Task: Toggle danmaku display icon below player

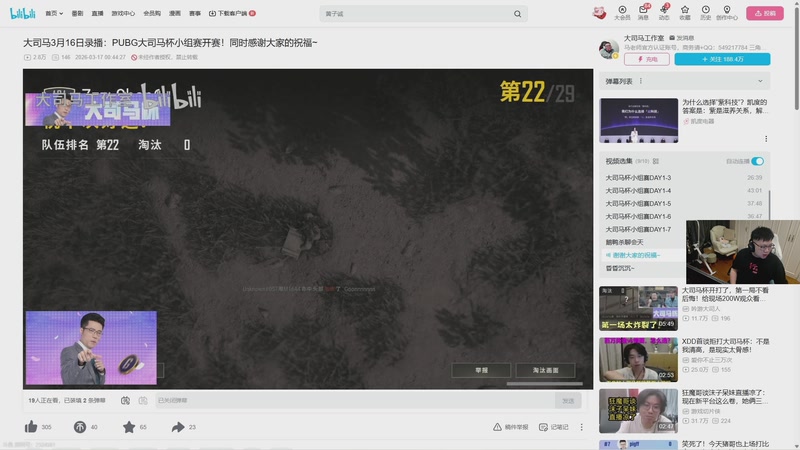Action: click(x=125, y=401)
